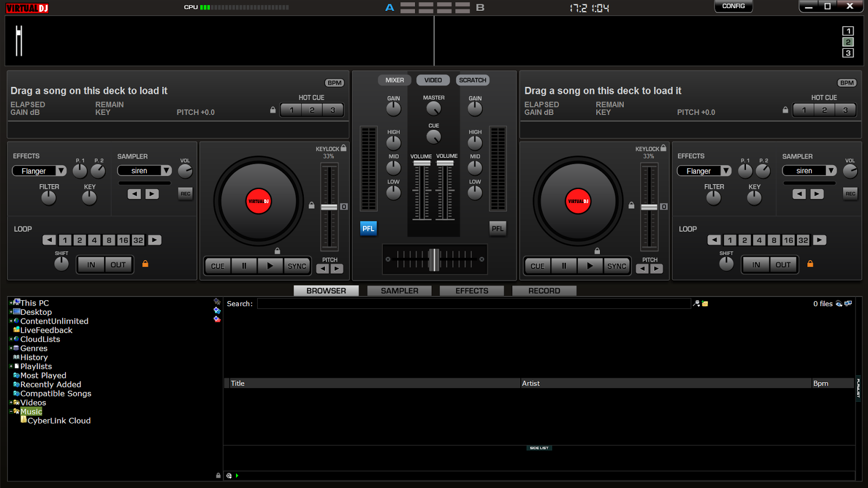Toggle sampler REC on right deck

(850, 194)
